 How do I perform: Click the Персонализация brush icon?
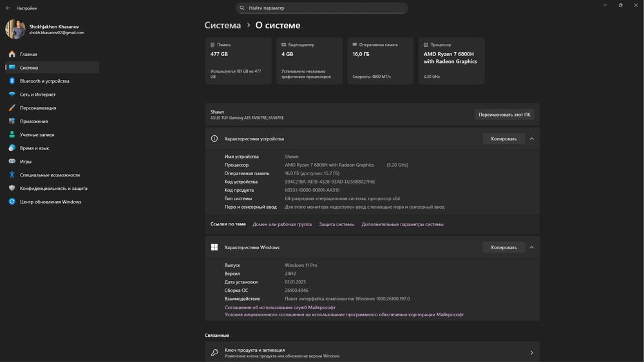tap(12, 108)
